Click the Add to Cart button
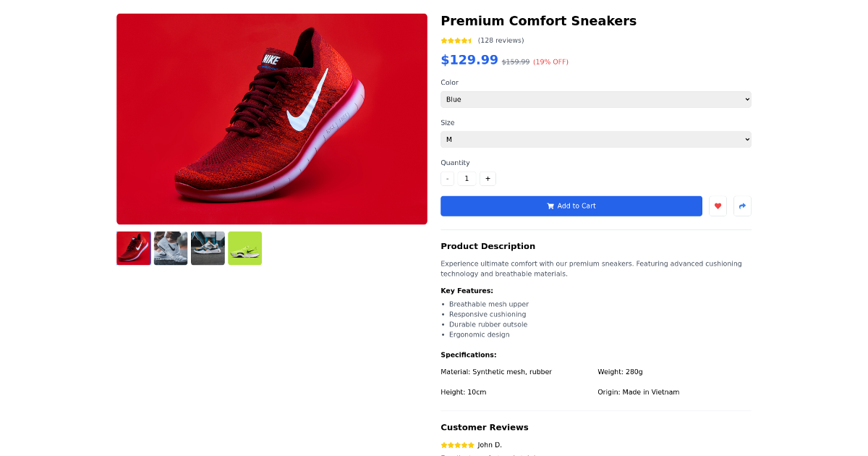The image size is (868, 456). [571, 206]
